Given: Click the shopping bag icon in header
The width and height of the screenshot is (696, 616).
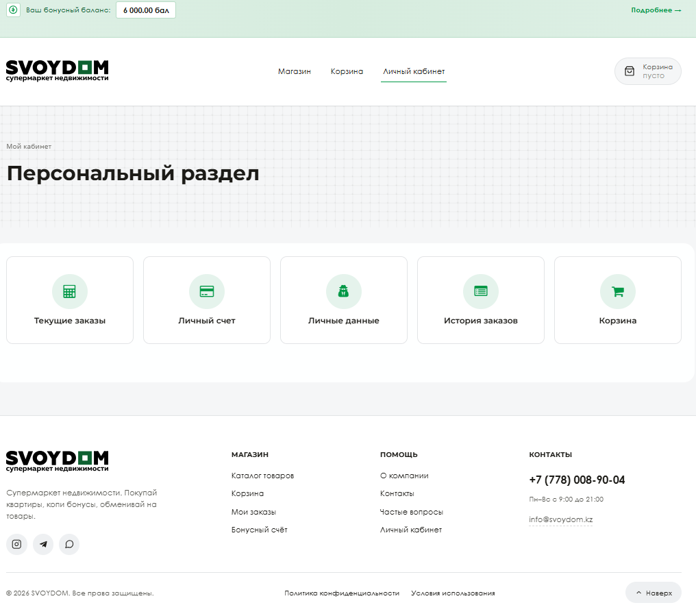Looking at the screenshot, I should pyautogui.click(x=630, y=71).
